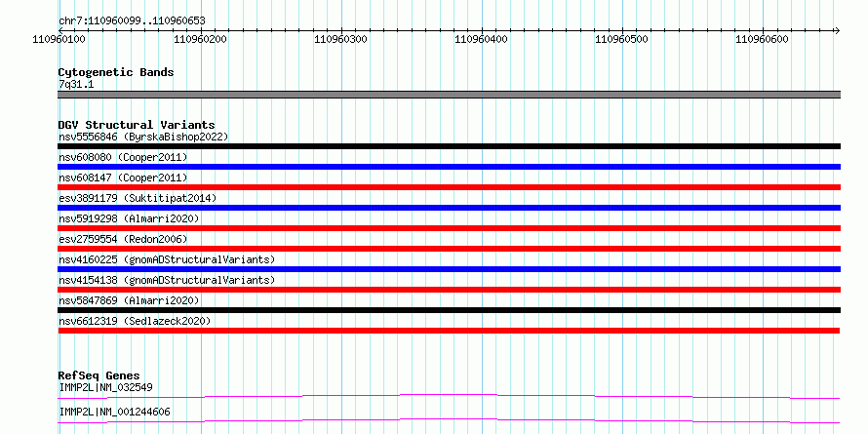
Task: Open IMMP2L|NM_032549 transcript label
Action: point(105,387)
